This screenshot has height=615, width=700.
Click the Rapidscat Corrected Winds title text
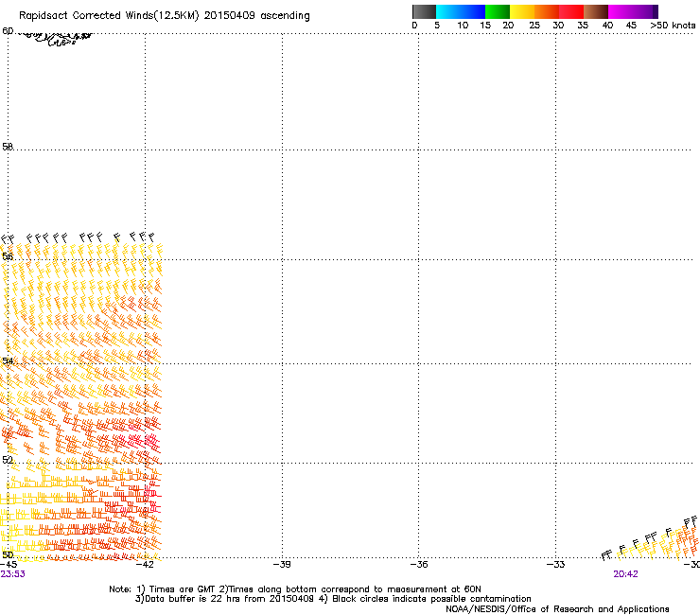tap(165, 15)
